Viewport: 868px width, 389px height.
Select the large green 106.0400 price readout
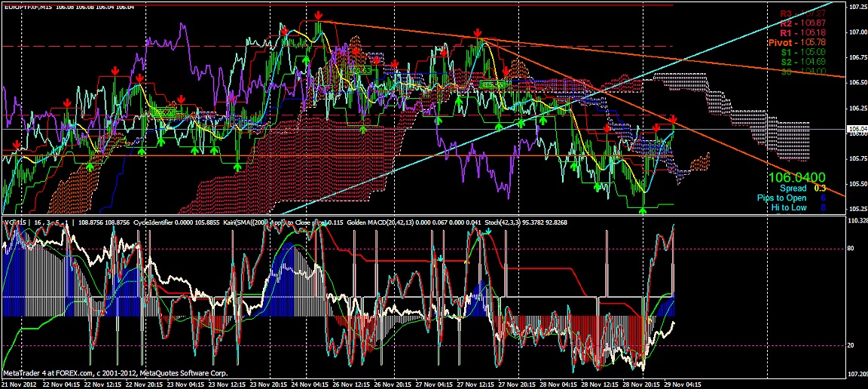coord(796,178)
